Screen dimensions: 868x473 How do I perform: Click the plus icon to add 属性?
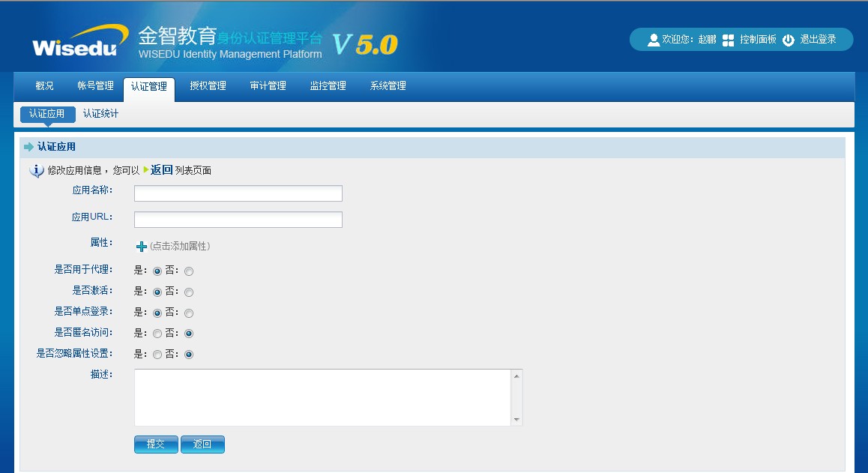[142, 247]
